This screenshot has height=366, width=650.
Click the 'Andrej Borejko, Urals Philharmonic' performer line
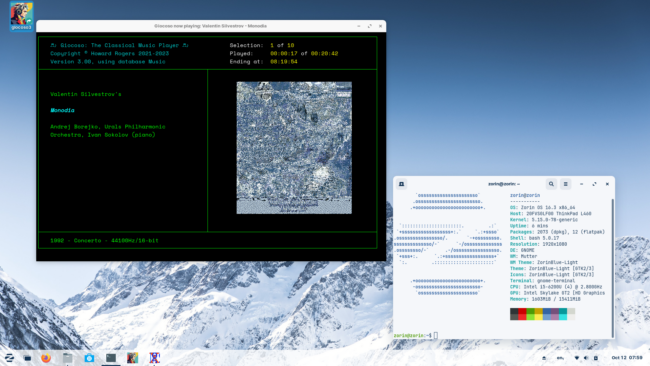coord(108,127)
